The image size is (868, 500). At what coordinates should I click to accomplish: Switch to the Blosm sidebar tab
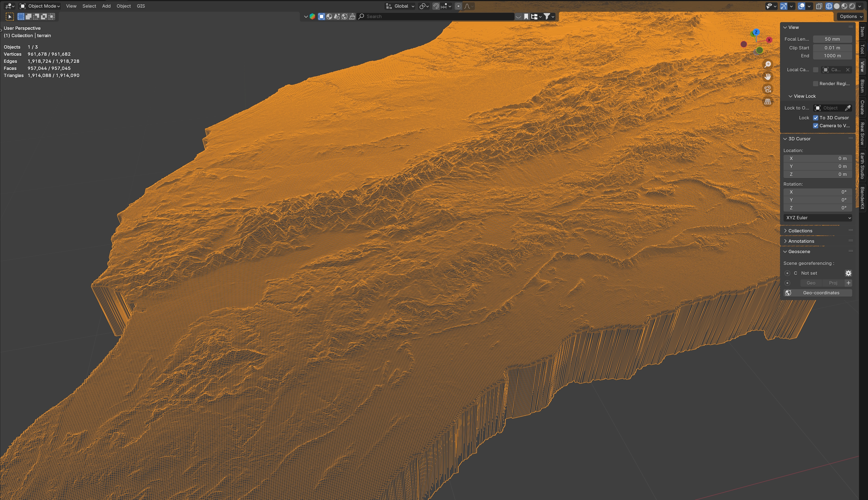pos(862,86)
